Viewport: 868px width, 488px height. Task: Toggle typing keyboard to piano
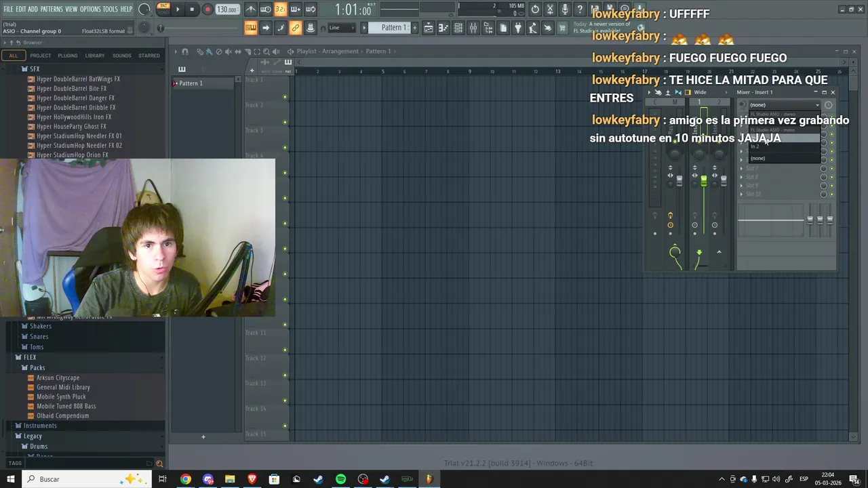pos(251,28)
